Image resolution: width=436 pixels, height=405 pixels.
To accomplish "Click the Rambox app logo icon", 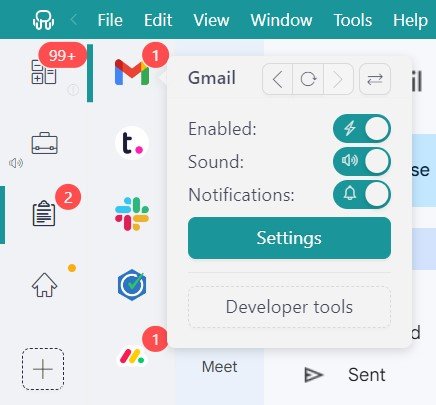I will point(43,20).
